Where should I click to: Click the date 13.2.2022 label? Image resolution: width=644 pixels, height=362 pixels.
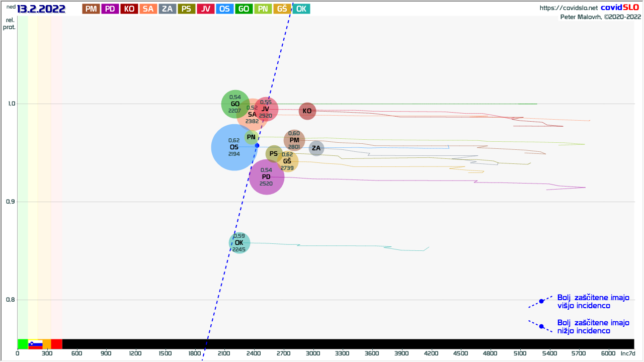41,9
